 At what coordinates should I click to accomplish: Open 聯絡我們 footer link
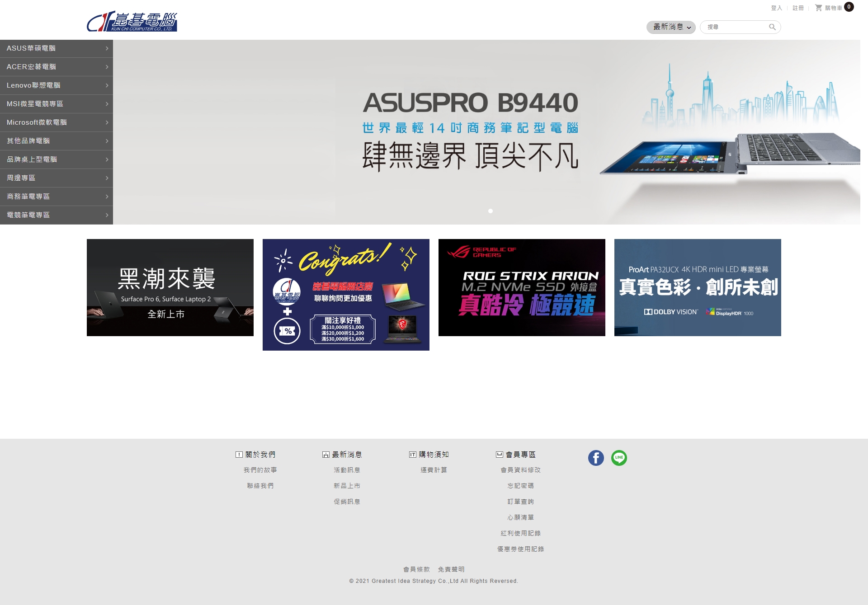(260, 486)
